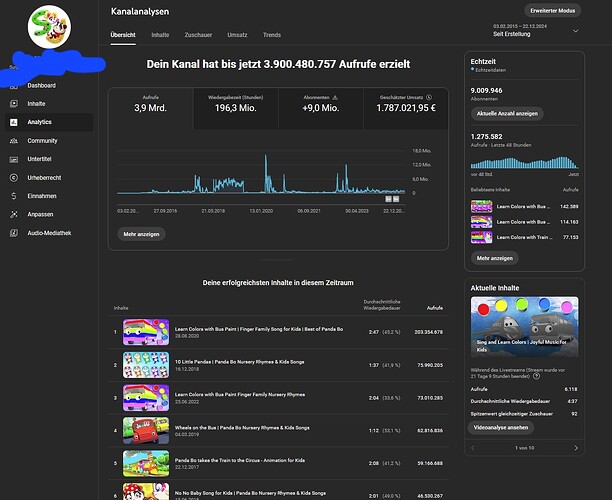The width and height of the screenshot is (612, 500).
Task: Click Videoanalyse ansehen button
Action: point(501,427)
